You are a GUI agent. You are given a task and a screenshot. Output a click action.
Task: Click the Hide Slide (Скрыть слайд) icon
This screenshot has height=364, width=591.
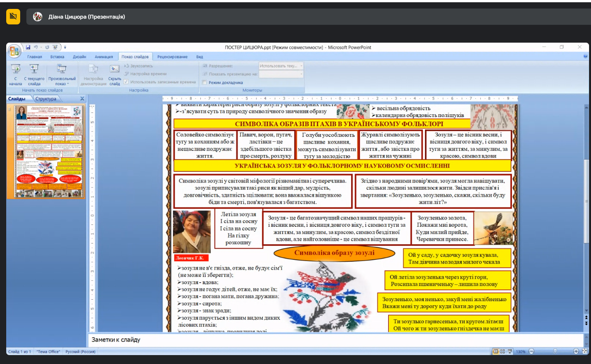click(114, 74)
